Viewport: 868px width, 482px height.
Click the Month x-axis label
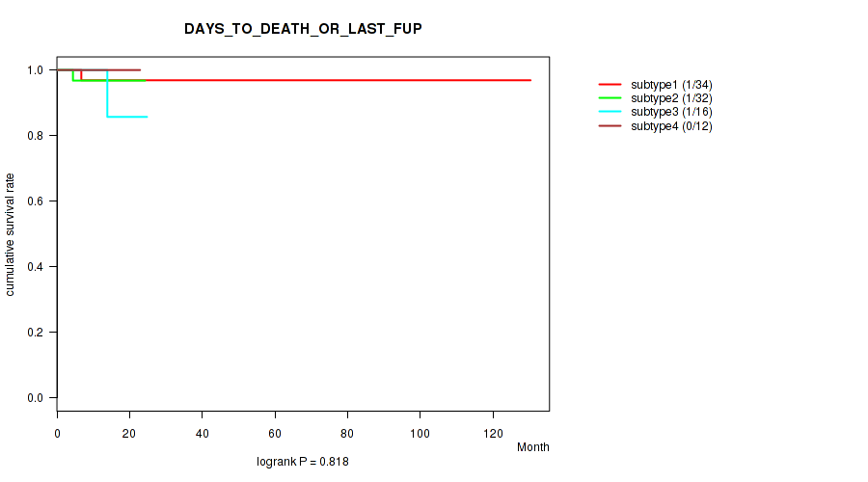(x=532, y=447)
